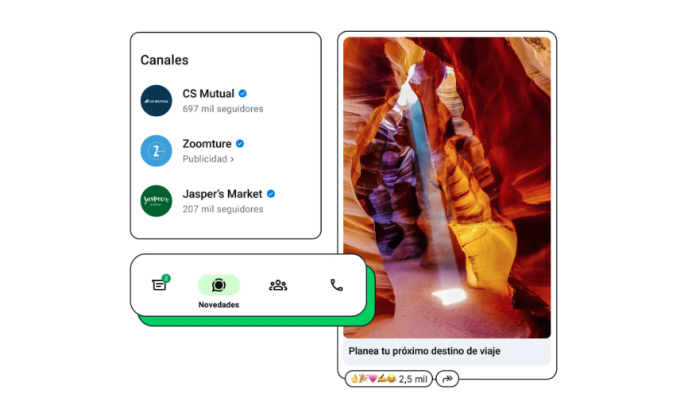Click the Novedades tab label
The height and width of the screenshot is (406, 696).
219,305
